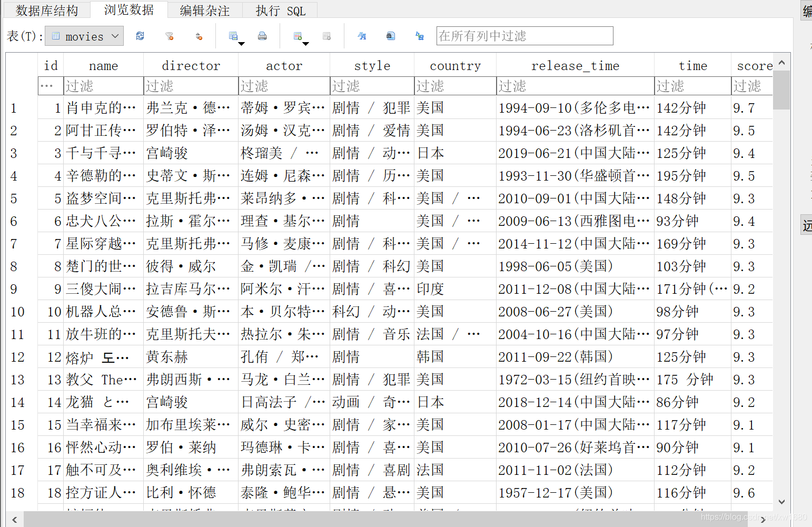Open new record dropdown arrow

(305, 43)
